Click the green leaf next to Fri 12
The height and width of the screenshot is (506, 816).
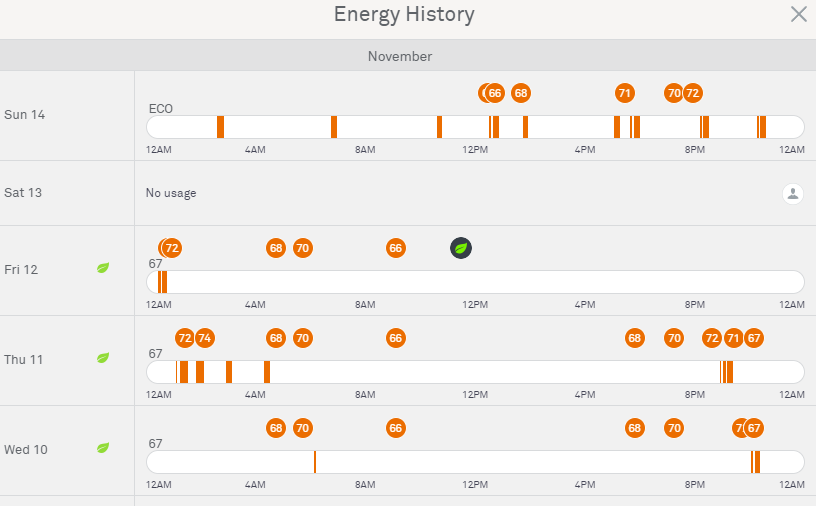tap(103, 268)
